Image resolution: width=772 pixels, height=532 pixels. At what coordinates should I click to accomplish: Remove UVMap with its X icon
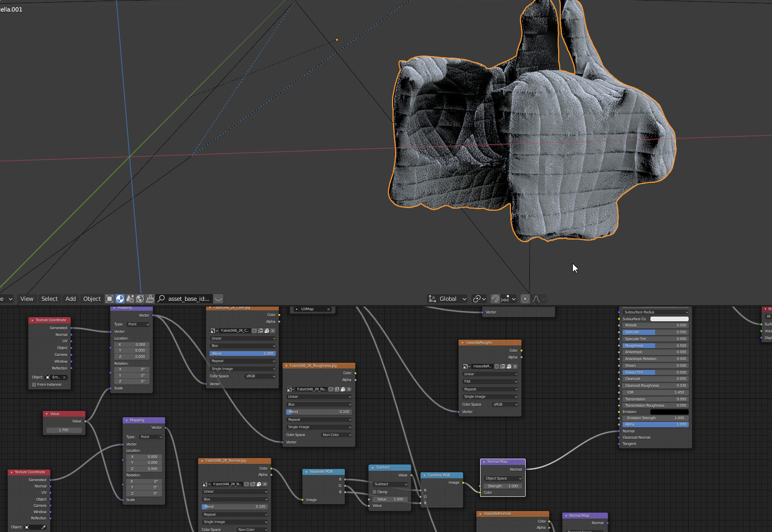329,309
